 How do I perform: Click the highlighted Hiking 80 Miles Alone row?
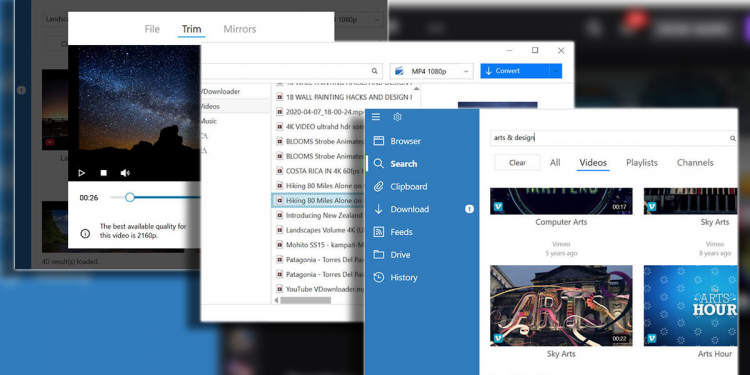tap(319, 200)
